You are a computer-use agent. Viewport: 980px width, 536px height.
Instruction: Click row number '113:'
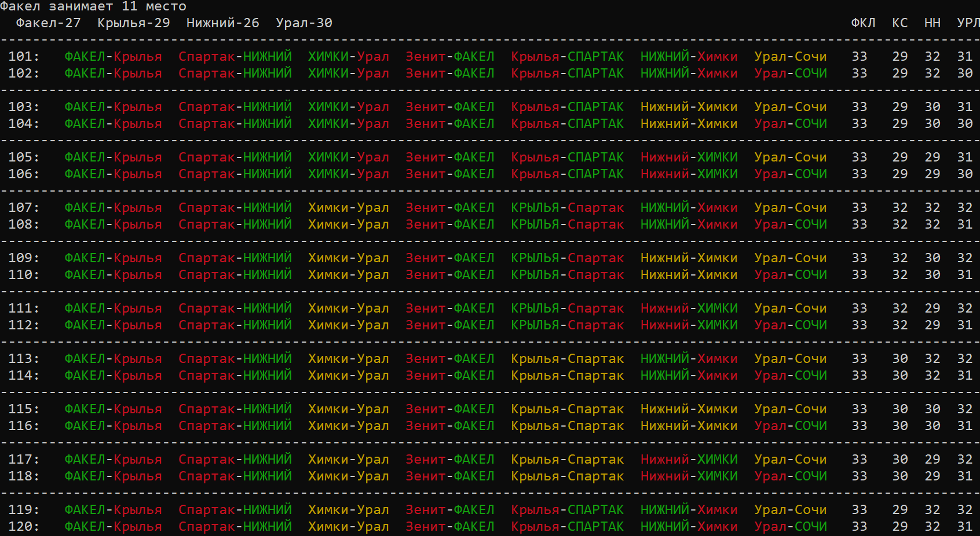point(24,359)
